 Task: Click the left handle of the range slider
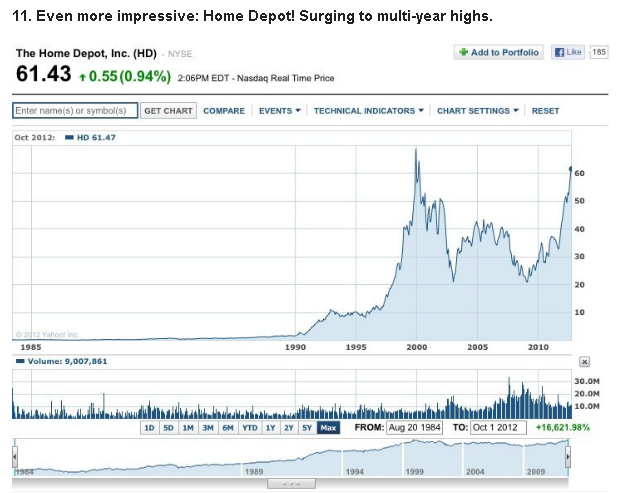[15, 456]
